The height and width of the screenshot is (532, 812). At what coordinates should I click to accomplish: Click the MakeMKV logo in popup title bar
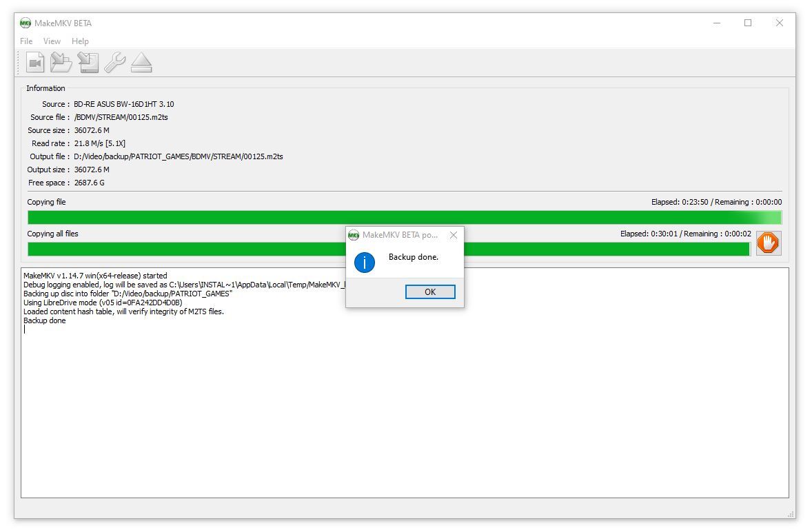pos(354,236)
